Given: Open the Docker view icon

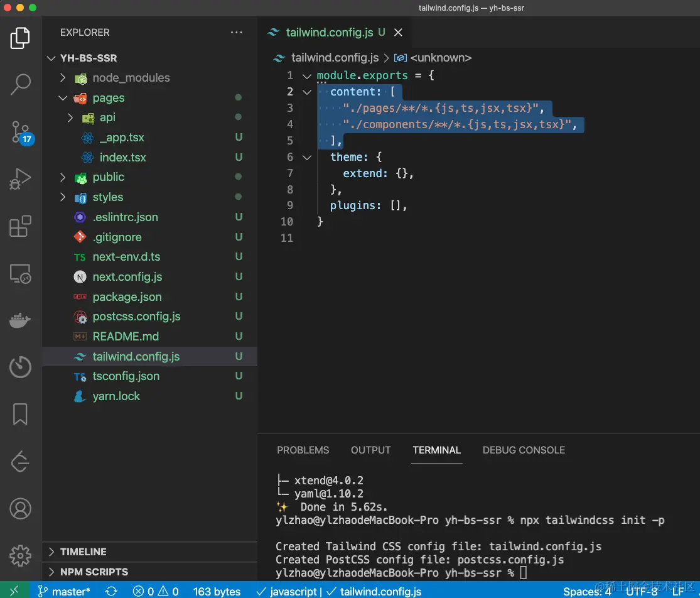Looking at the screenshot, I should [x=21, y=320].
